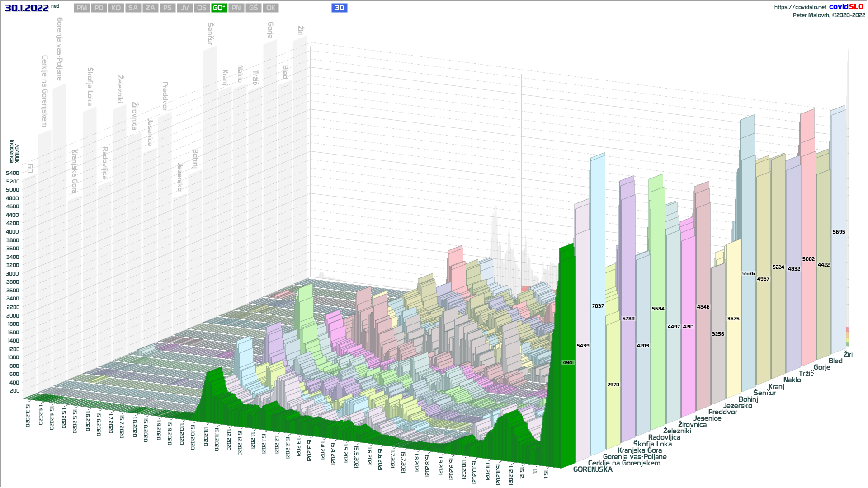Viewport: 868px width, 488px height.
Task: Click the covidSLO logo text
Action: 846,7
